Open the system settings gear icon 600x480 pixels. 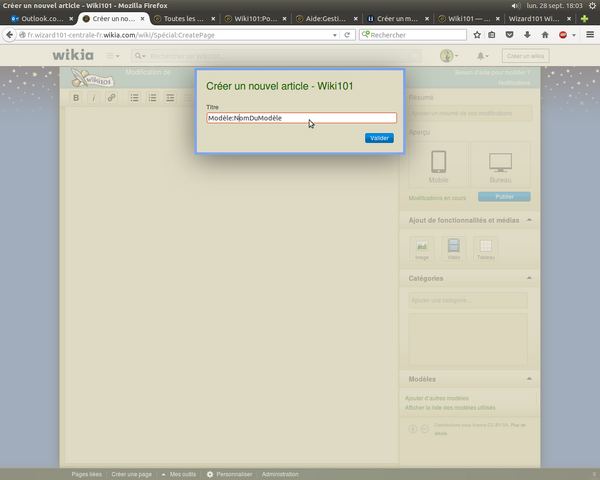[x=592, y=6]
